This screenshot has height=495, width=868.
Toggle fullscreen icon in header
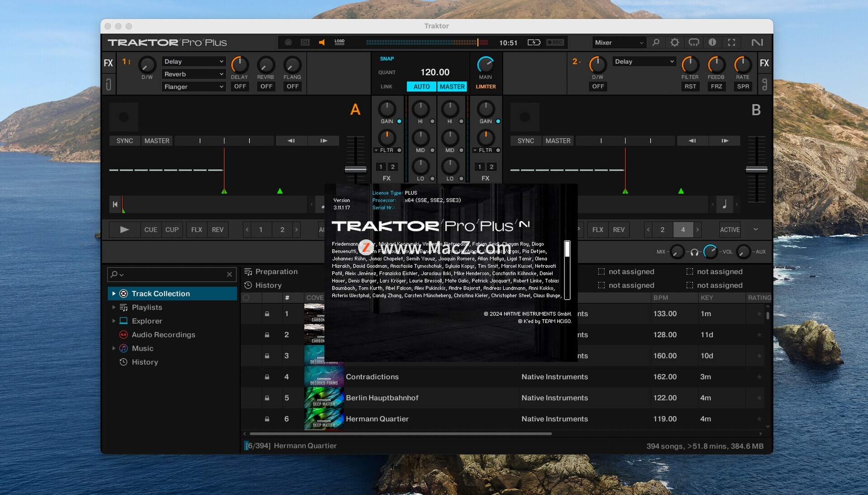click(x=731, y=42)
